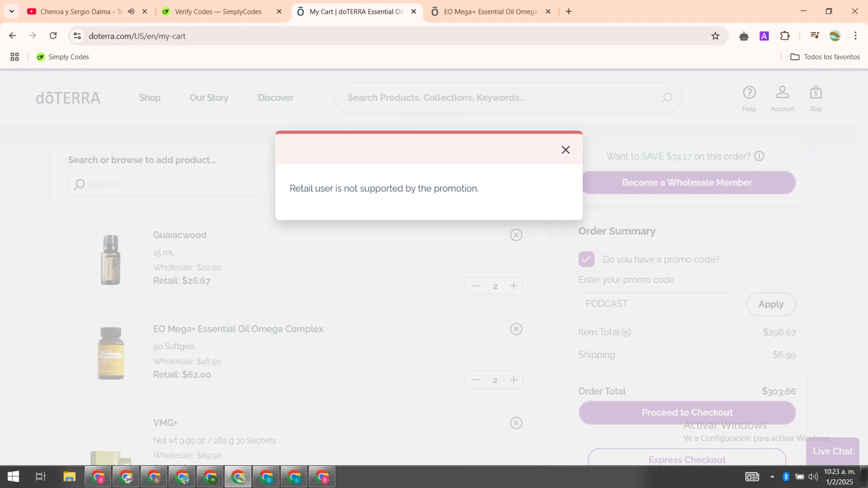
Task: Open the Account icon
Action: pyautogui.click(x=782, y=98)
